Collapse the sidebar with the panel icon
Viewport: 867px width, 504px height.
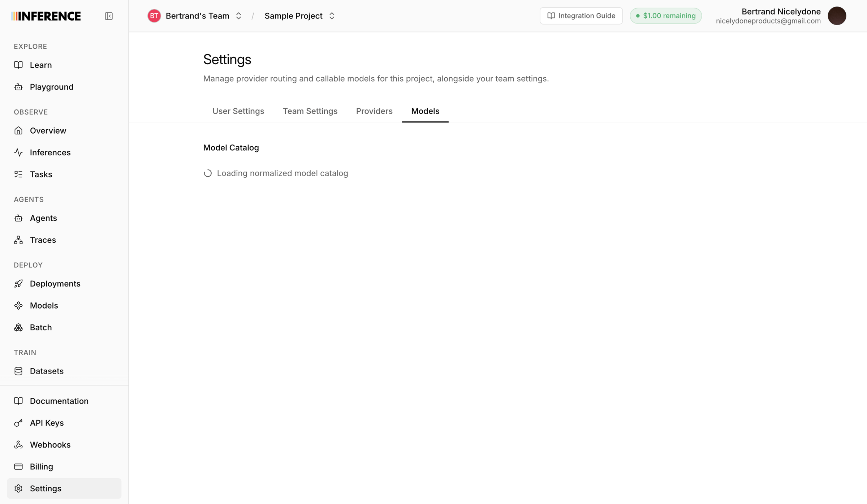pos(109,16)
